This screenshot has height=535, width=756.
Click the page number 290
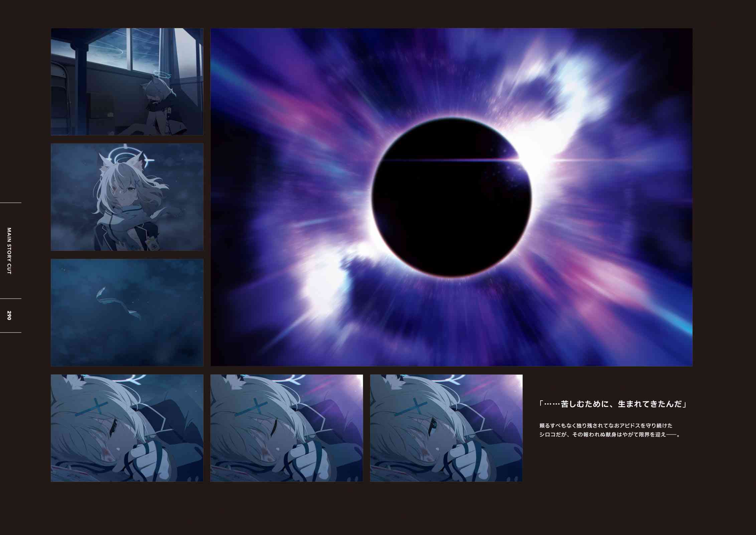coord(9,315)
